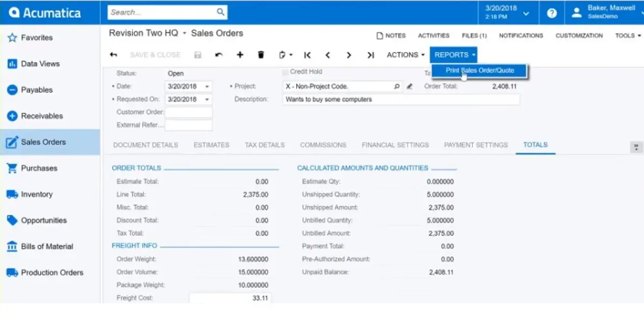Add a new record with plus icon
644x322 pixels.
[240, 55]
